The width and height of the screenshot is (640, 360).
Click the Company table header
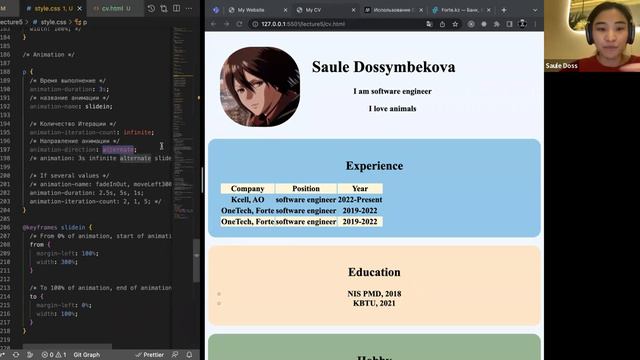247,189
